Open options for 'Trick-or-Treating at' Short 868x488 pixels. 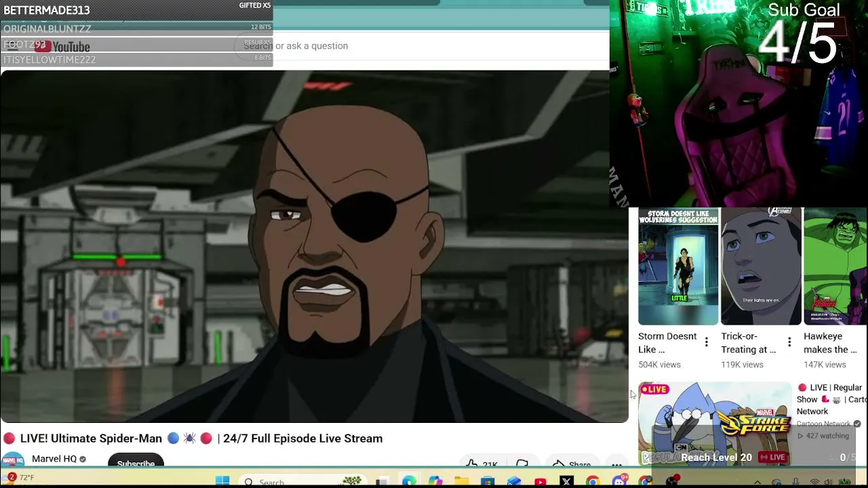point(789,342)
